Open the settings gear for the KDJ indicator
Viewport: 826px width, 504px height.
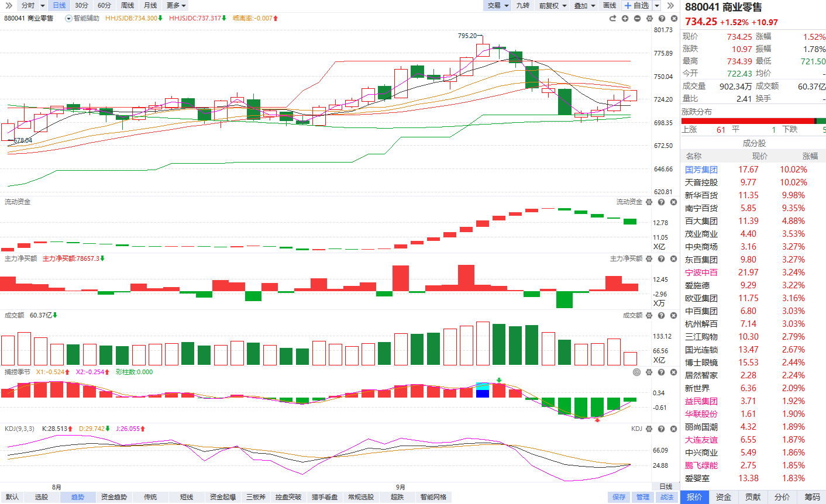tap(649, 429)
